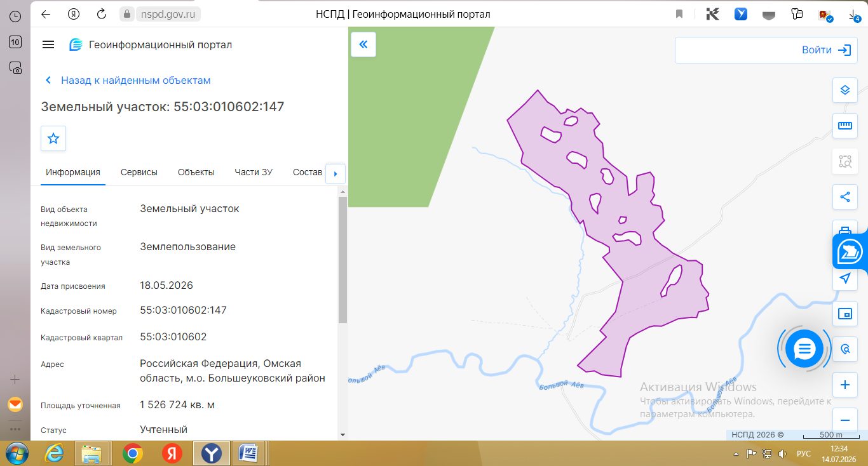The image size is (868, 466).
Task: Open the overview mini-map tool
Action: point(845,314)
